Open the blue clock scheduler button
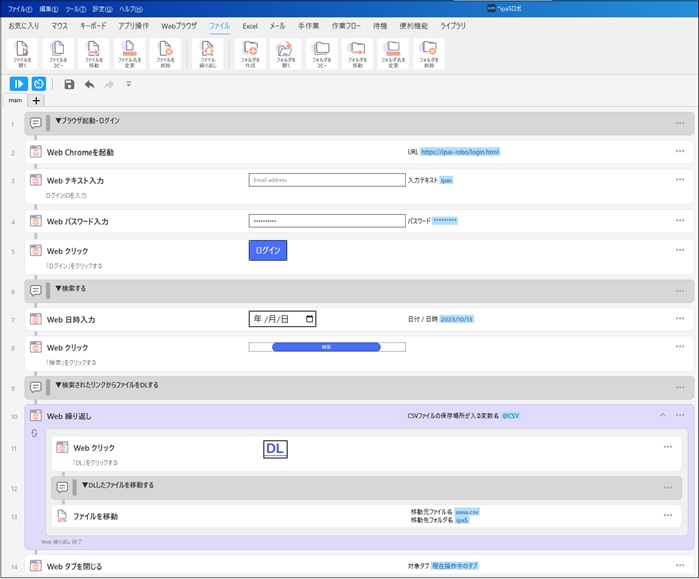Image resolution: width=699 pixels, height=579 pixels. pos(39,84)
